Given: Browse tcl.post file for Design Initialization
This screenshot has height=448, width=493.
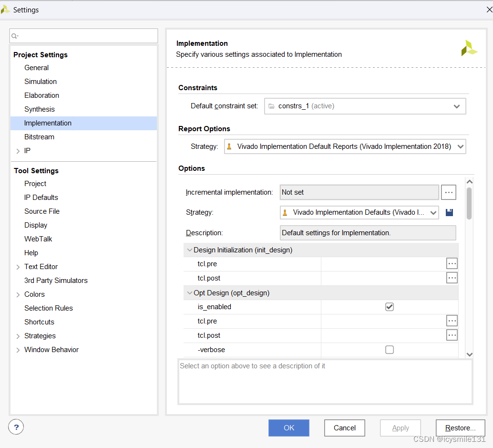Looking at the screenshot, I should click(x=452, y=278).
